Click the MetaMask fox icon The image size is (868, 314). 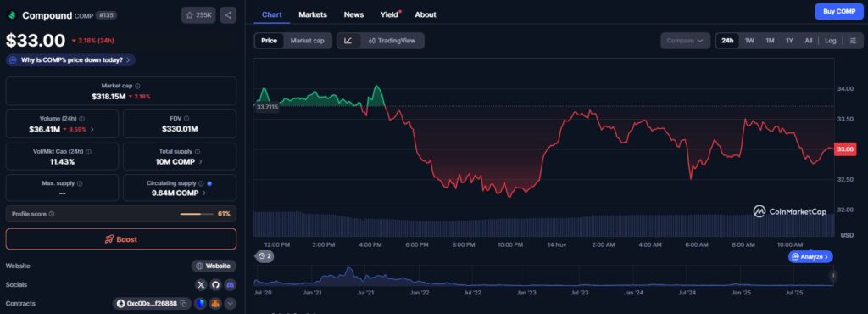pyautogui.click(x=215, y=304)
